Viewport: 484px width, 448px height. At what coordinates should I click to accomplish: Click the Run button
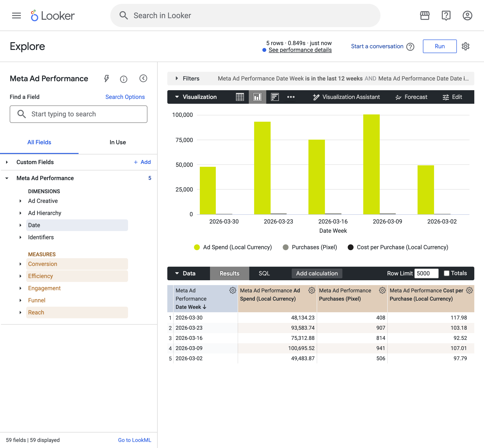tap(440, 46)
